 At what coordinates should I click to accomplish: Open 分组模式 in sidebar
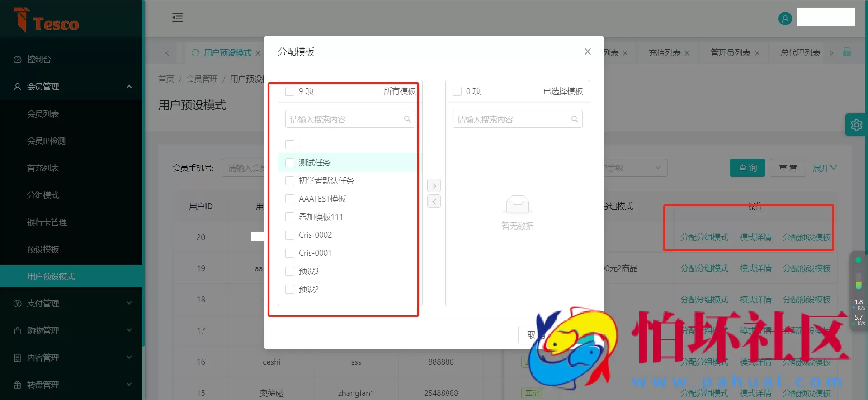(43, 195)
